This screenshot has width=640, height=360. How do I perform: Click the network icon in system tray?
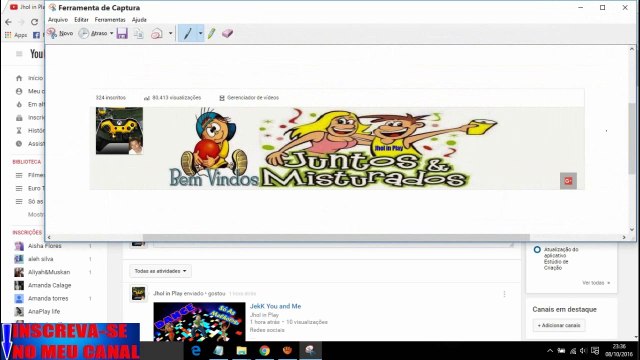point(573,351)
